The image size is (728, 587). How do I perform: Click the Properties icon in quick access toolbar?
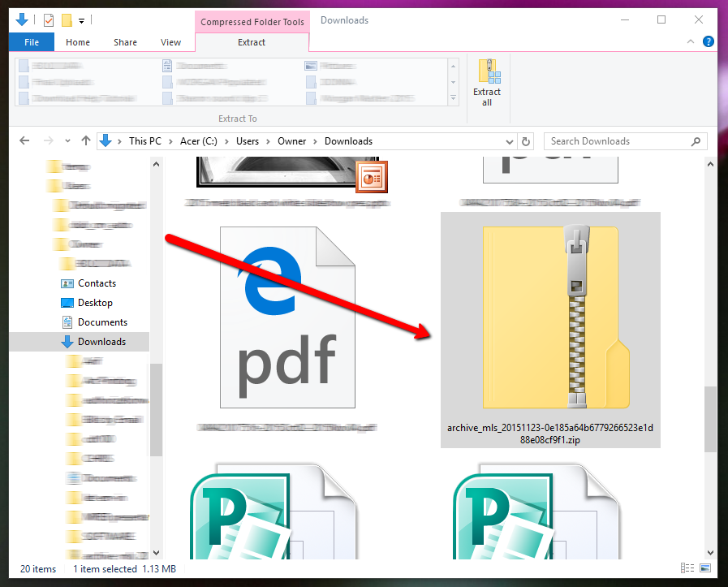(49, 19)
